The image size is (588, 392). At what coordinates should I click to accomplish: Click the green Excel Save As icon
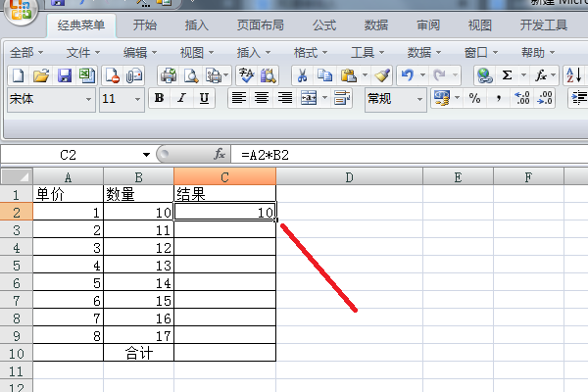click(87, 75)
